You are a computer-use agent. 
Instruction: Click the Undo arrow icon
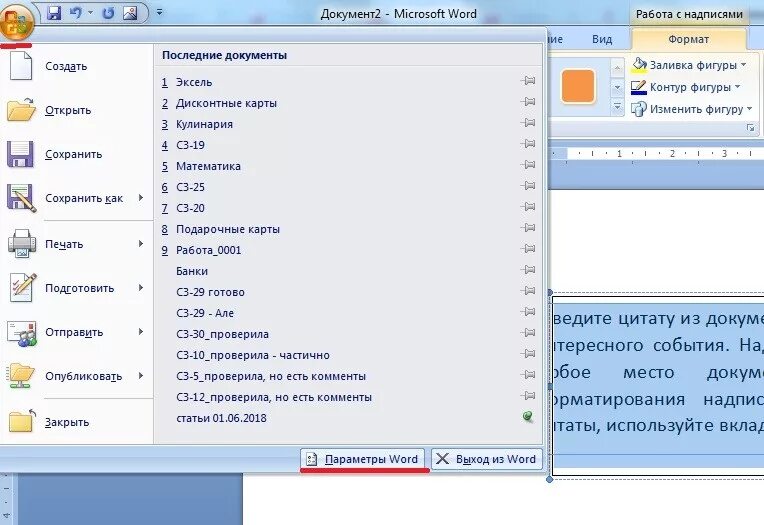(76, 13)
